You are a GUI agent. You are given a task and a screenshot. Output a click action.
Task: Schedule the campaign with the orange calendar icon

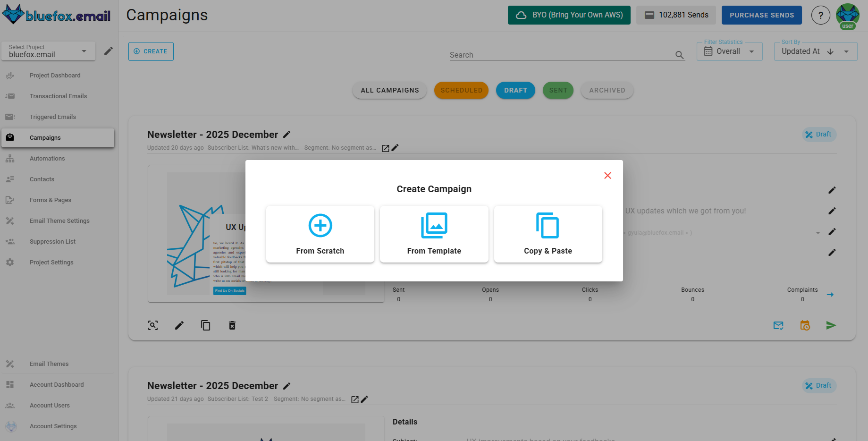click(x=805, y=325)
